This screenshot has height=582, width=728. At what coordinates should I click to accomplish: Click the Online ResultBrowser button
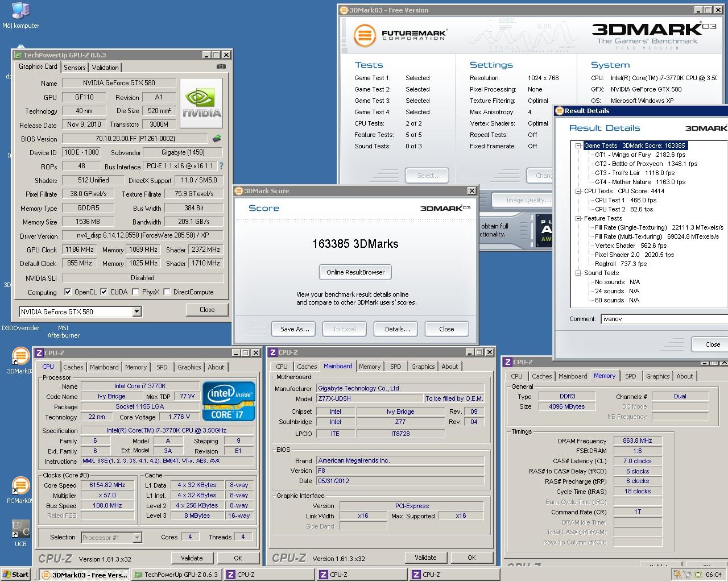click(x=355, y=272)
